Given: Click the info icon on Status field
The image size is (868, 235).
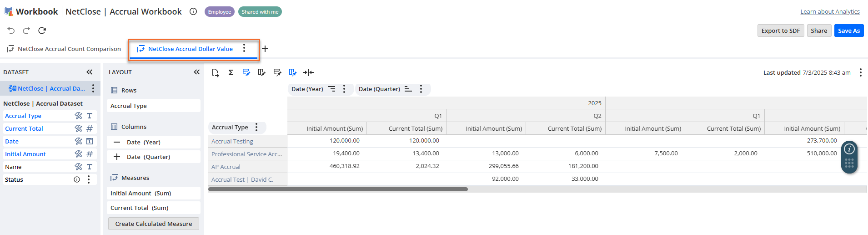Looking at the screenshot, I should [x=77, y=179].
